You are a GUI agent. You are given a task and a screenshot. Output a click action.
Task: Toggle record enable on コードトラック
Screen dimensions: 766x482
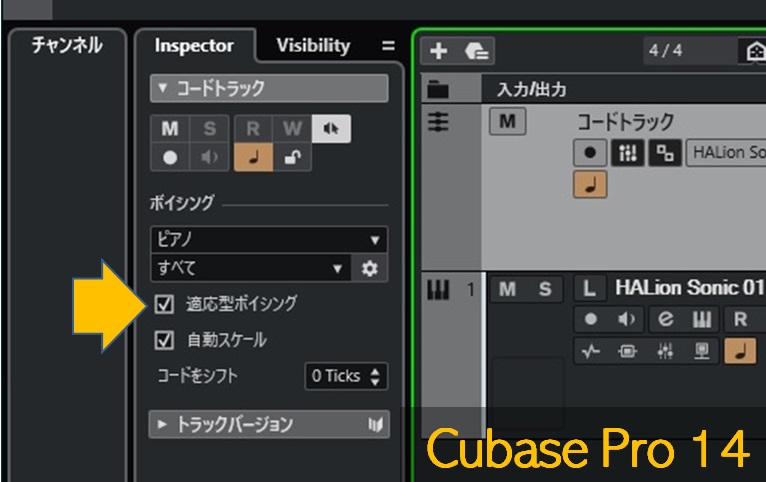[590, 153]
